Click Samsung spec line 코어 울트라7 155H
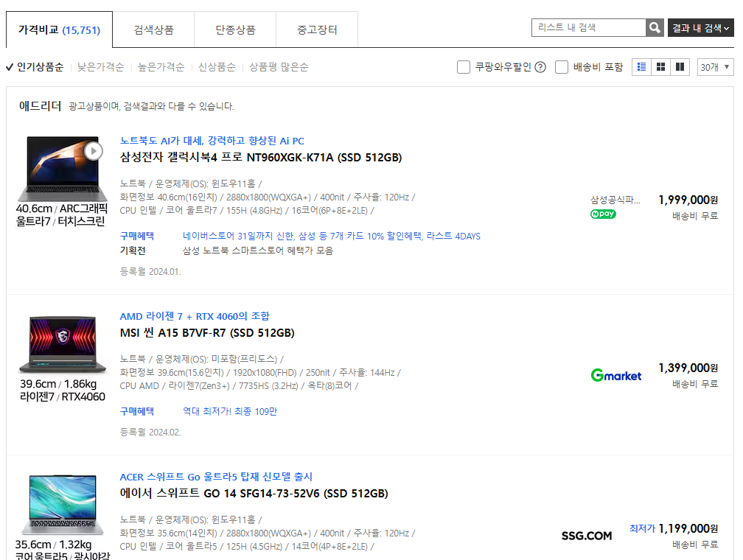The height and width of the screenshot is (560, 743). (x=247, y=210)
